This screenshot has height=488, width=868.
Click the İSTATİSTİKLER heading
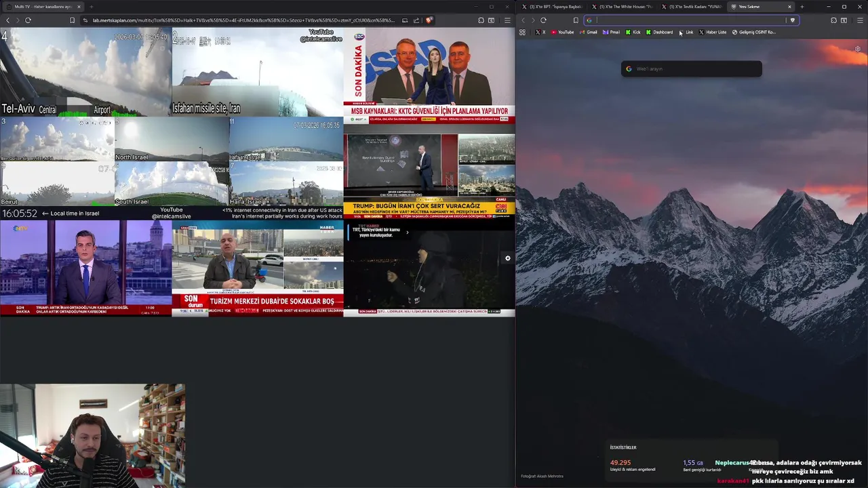coord(623,447)
